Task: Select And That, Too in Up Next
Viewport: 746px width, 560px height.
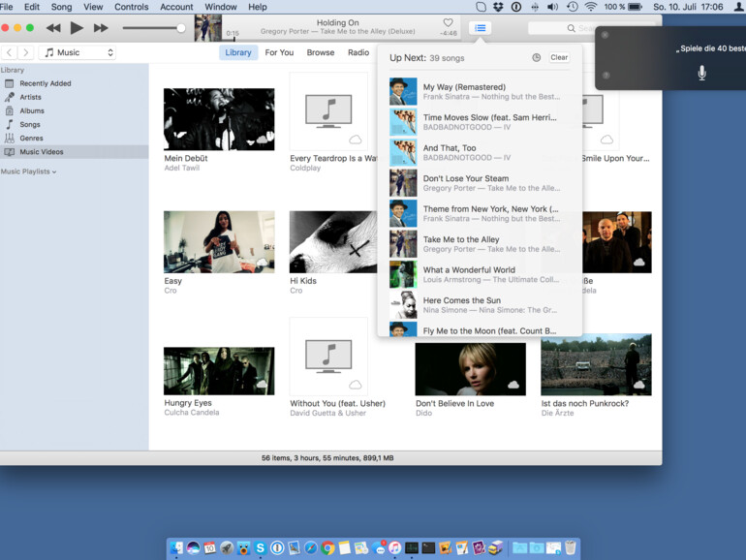Action: click(480, 152)
